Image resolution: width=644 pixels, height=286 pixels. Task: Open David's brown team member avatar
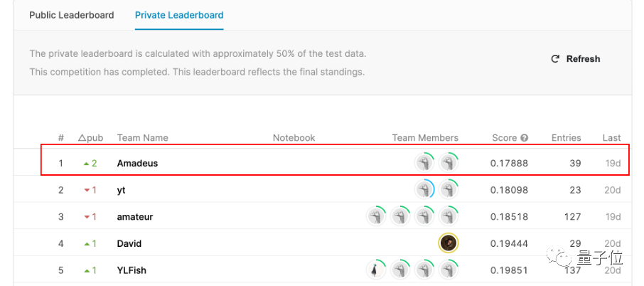click(448, 243)
